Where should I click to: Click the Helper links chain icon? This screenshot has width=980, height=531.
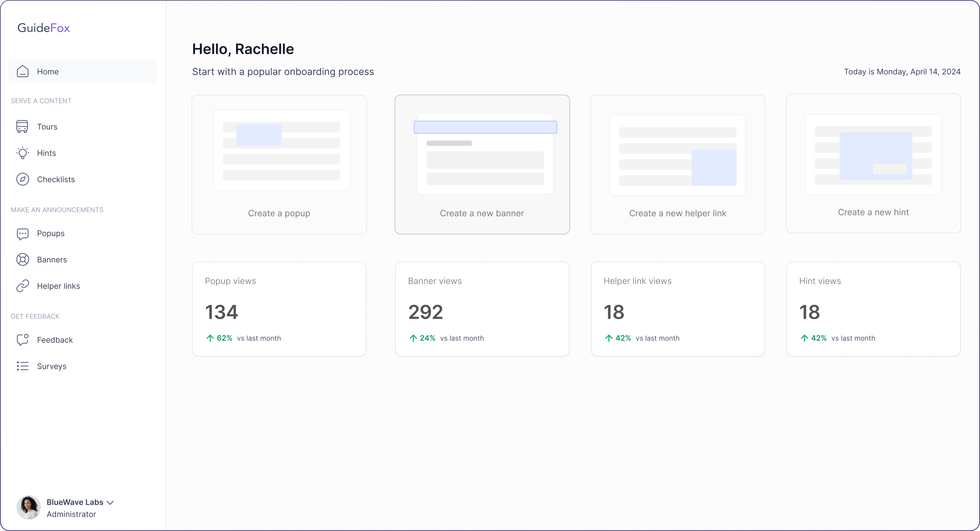coord(22,286)
